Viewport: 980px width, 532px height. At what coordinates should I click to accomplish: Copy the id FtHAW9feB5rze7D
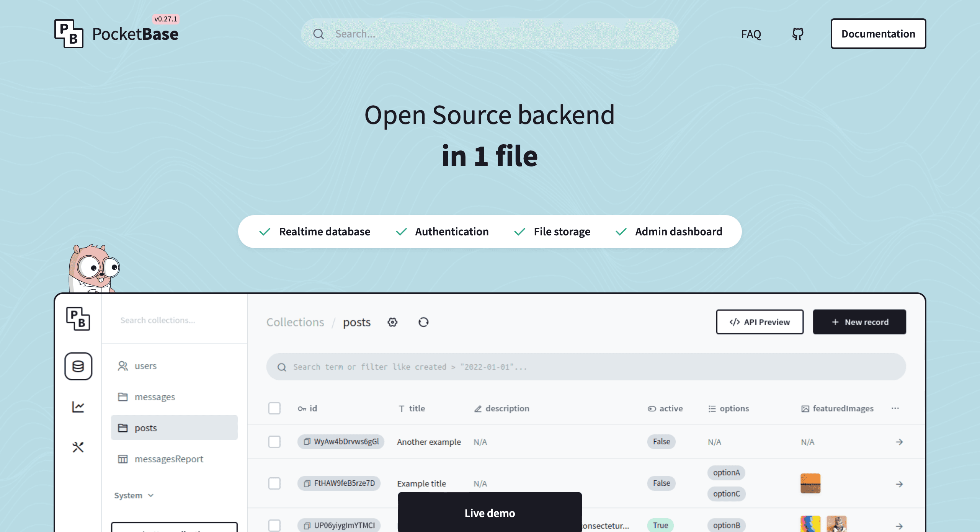[307, 483]
